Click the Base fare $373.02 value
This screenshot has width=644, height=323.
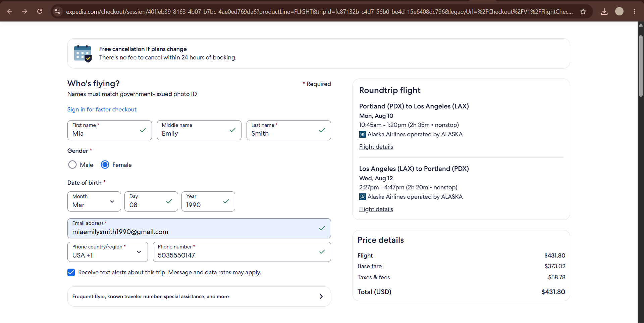point(555,266)
